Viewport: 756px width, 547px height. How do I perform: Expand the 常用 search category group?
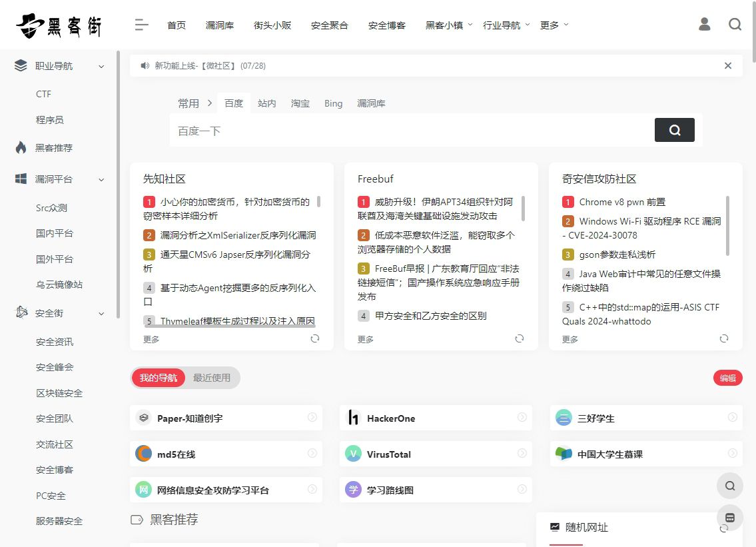tap(194, 103)
